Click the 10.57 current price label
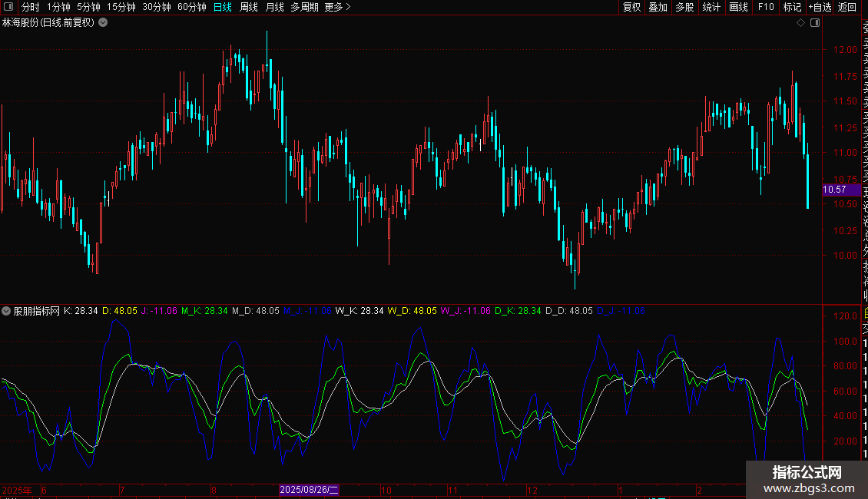Image resolution: width=868 pixels, height=499 pixels. 834,190
